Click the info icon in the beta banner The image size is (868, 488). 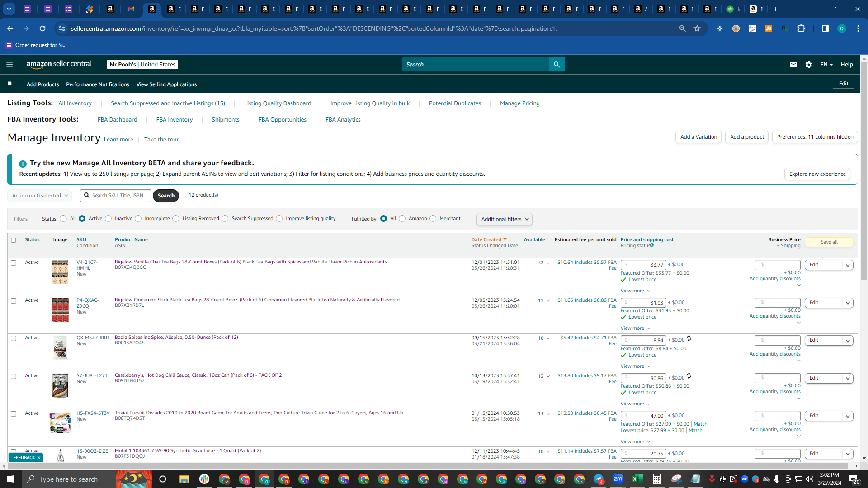click(x=23, y=164)
